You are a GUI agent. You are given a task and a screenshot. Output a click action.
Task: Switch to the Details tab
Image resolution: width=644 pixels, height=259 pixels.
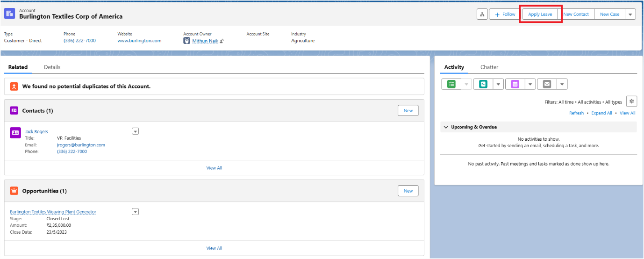click(52, 67)
